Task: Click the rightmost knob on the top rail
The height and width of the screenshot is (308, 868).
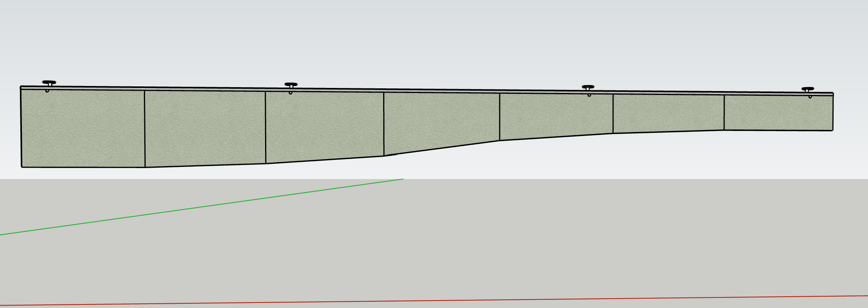Action: coord(808,90)
